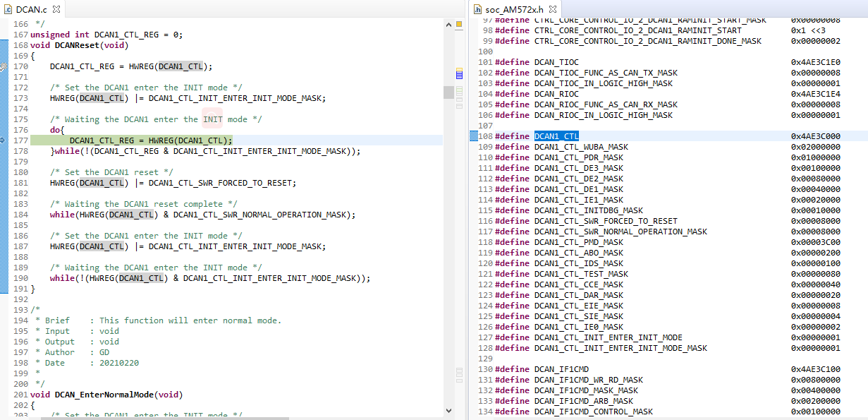Screen dimensions: 868x420
Task: Click the DCAN1_CTL_DE2_MASK definition
Action: pos(579,178)
